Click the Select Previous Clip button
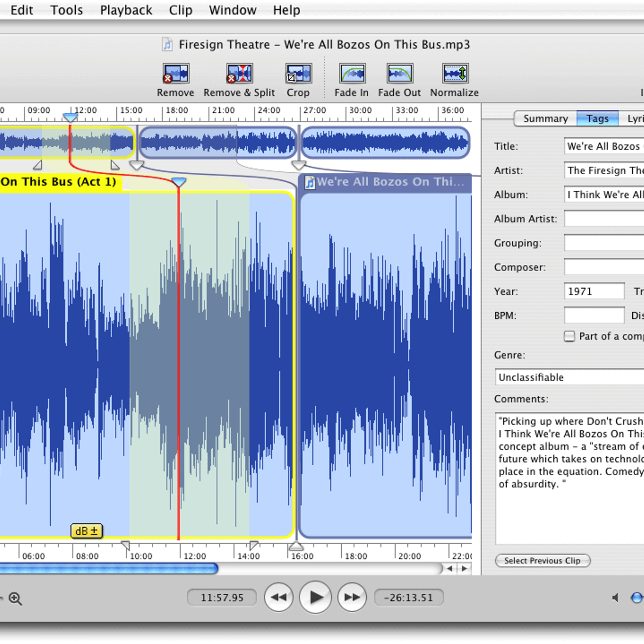 pos(543,561)
